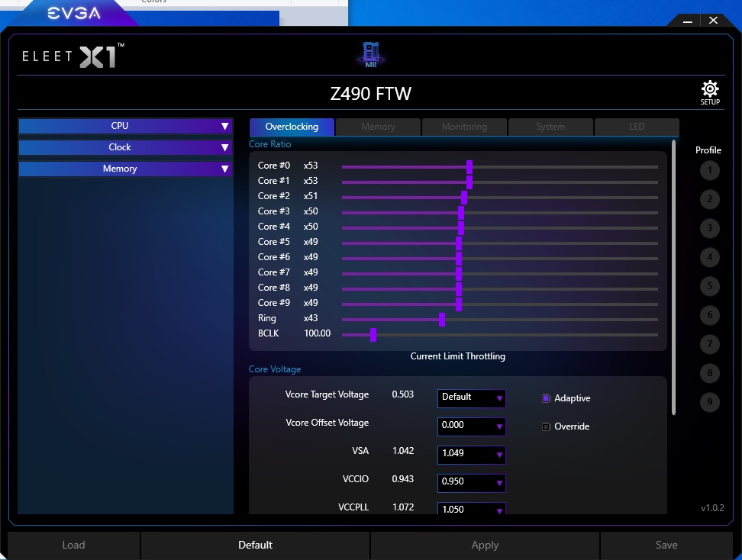The image size is (742, 560).
Task: Open Vcore Target Voltage dropdown
Action: 471,397
